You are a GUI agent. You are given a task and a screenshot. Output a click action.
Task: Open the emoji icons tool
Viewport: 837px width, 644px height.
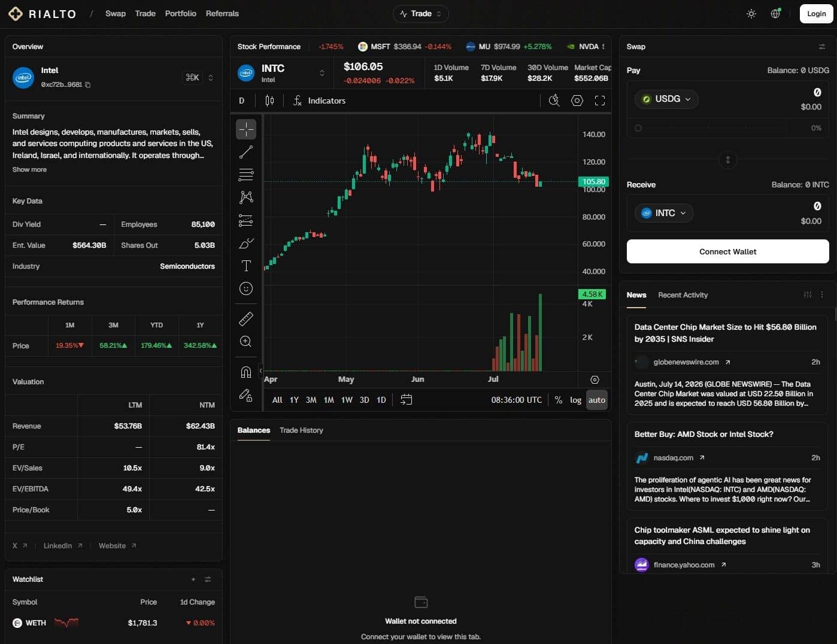[246, 288]
